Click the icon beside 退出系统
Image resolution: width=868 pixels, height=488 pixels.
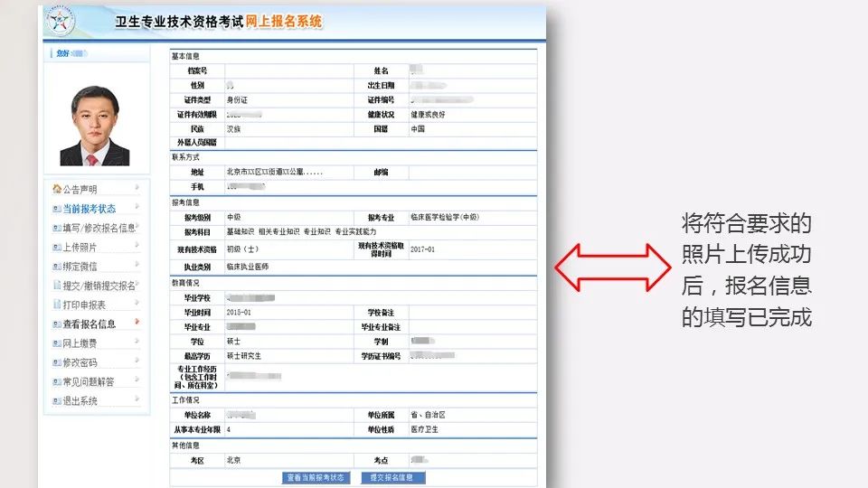click(57, 401)
